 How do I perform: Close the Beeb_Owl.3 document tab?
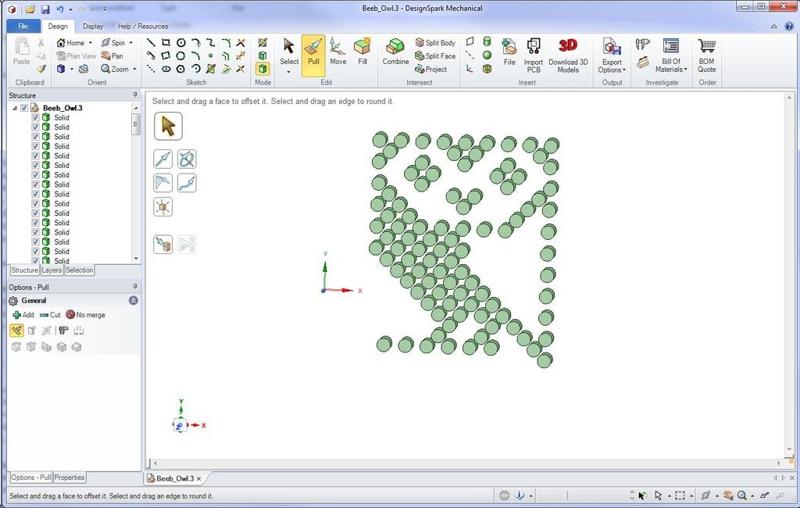tap(199, 478)
